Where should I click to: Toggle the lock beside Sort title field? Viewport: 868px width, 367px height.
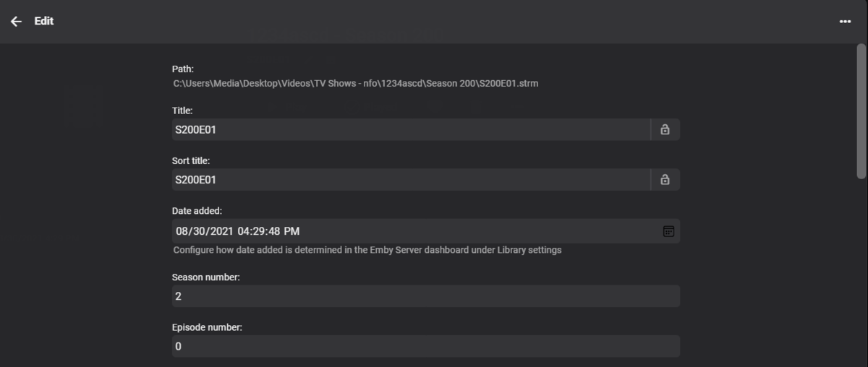tap(665, 180)
